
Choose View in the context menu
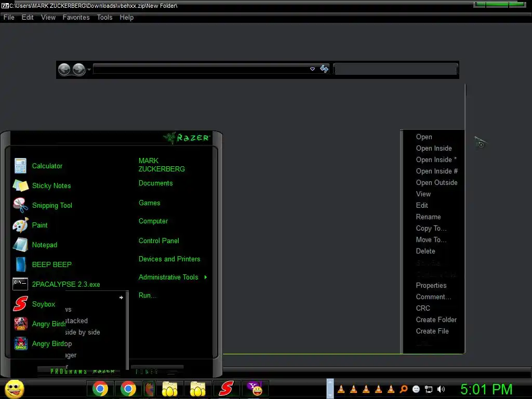click(x=423, y=194)
